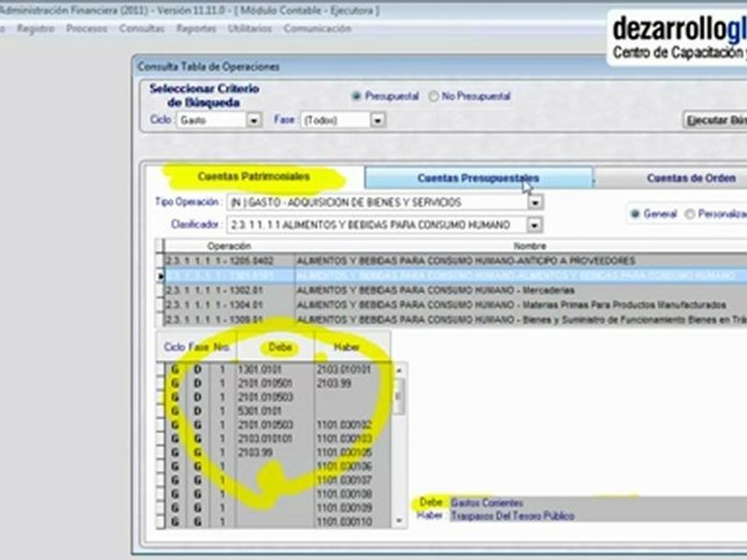The image size is (747, 560).
Task: Switch to the Cuentas Presupuestales tab
Action: coord(479,178)
